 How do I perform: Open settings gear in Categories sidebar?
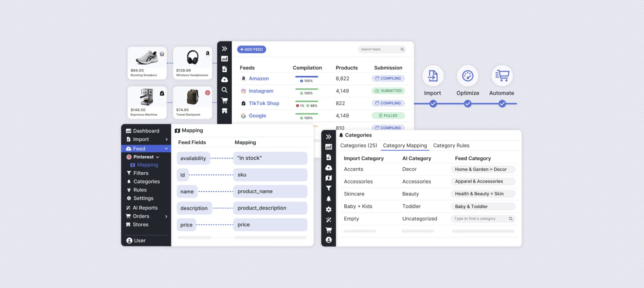point(329,210)
